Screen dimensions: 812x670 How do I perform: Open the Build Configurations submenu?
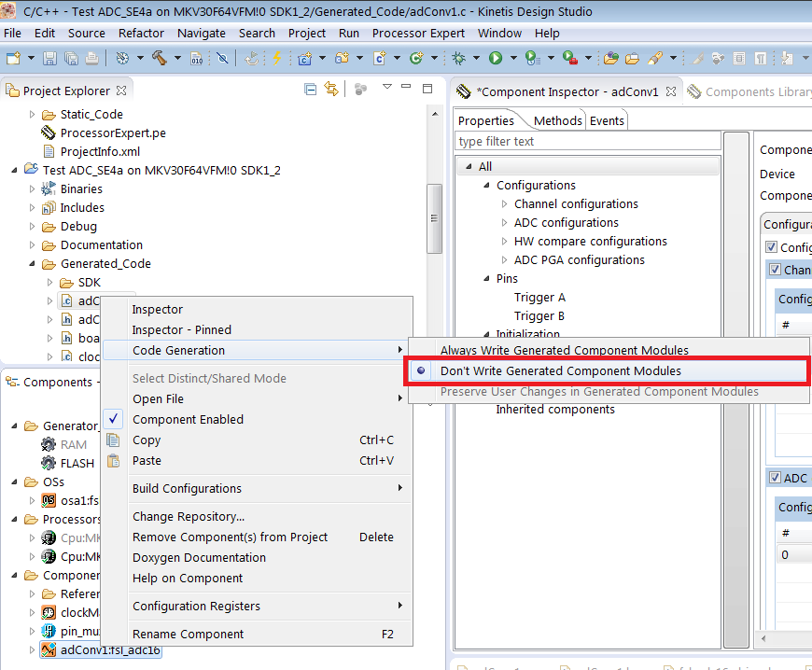(257, 488)
